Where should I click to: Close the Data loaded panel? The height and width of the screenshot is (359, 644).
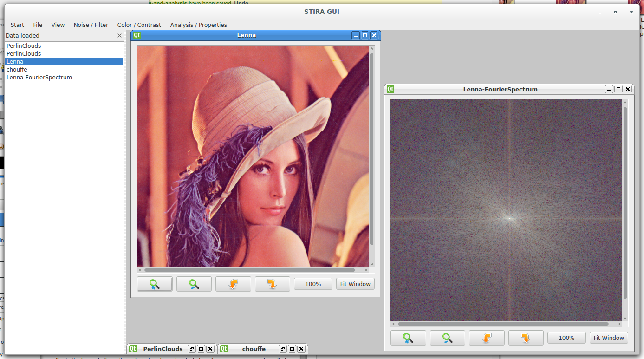pos(119,35)
